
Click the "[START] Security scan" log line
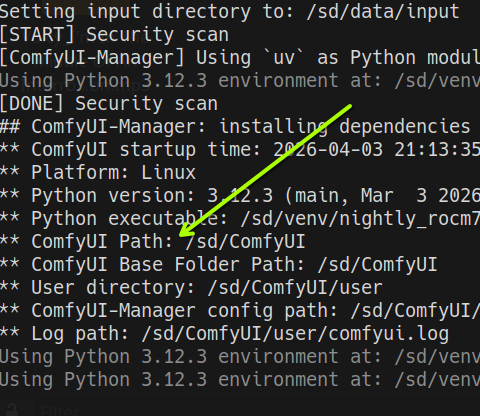point(114,35)
